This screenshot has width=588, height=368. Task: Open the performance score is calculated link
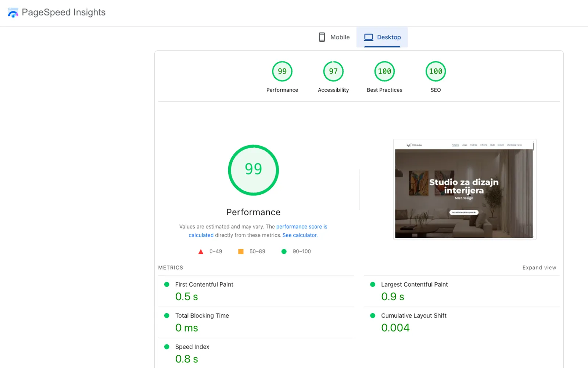(301, 227)
